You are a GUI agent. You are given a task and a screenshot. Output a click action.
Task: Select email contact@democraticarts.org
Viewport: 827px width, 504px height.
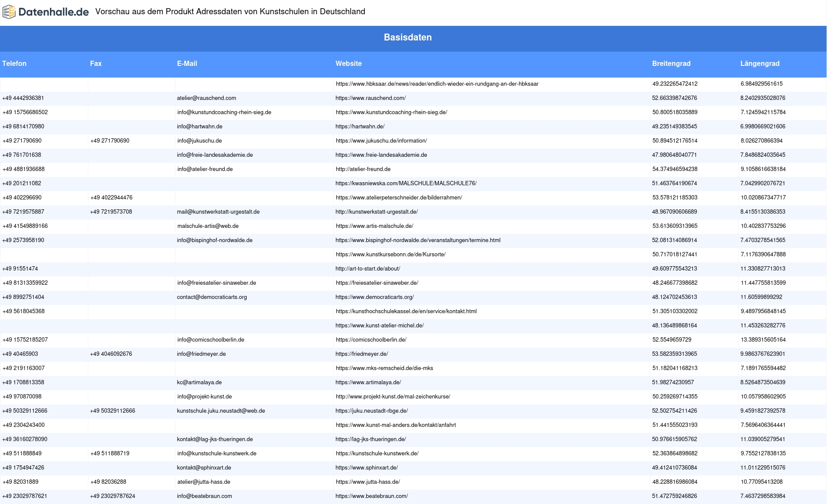(x=212, y=297)
